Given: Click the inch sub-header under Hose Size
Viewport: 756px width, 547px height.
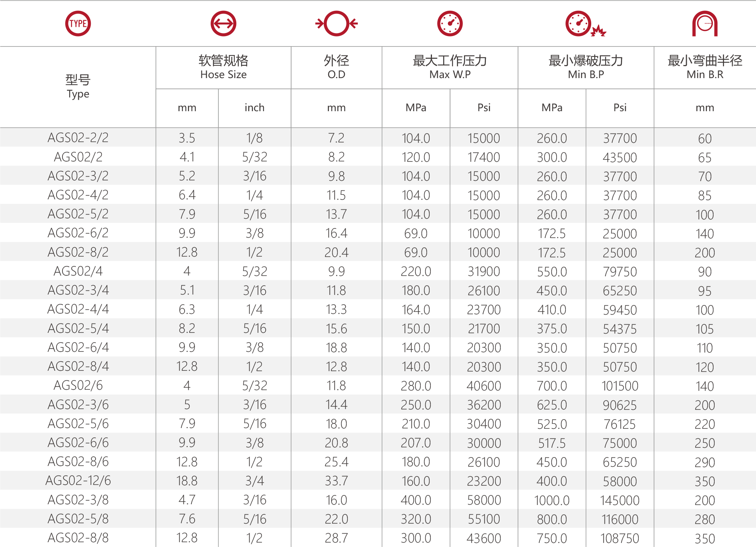Looking at the screenshot, I should (x=254, y=107).
